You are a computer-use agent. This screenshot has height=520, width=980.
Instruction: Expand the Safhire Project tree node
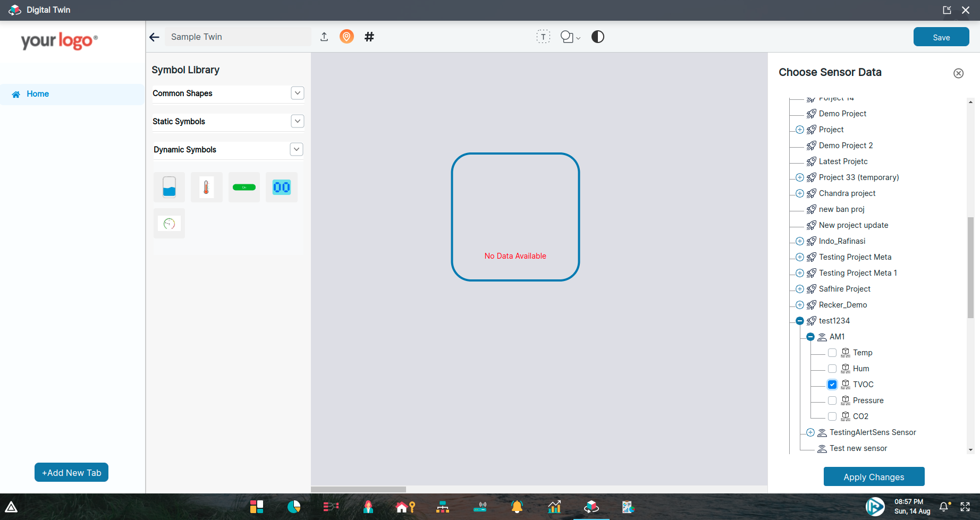799,288
